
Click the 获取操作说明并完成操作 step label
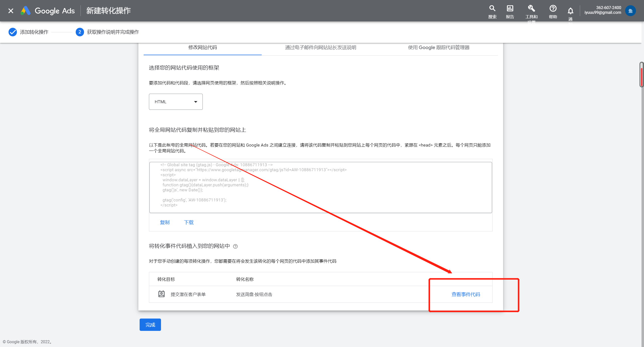coord(113,32)
